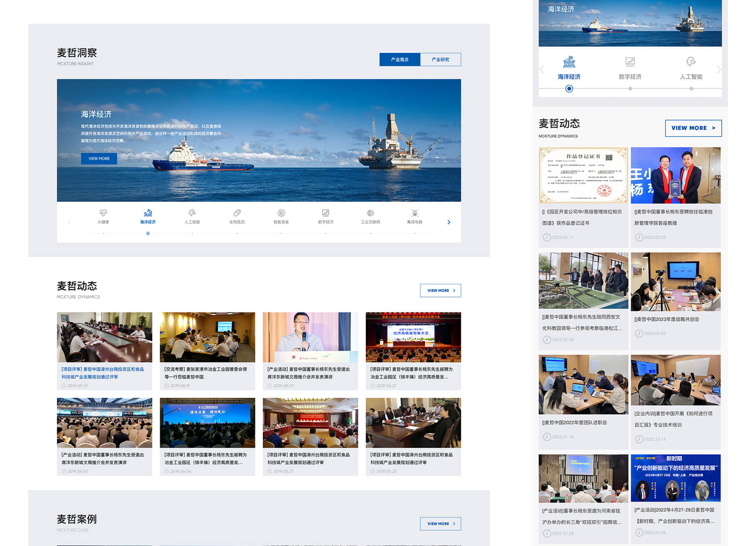Click the clock icon beside date 2022.10.14

pos(639,439)
